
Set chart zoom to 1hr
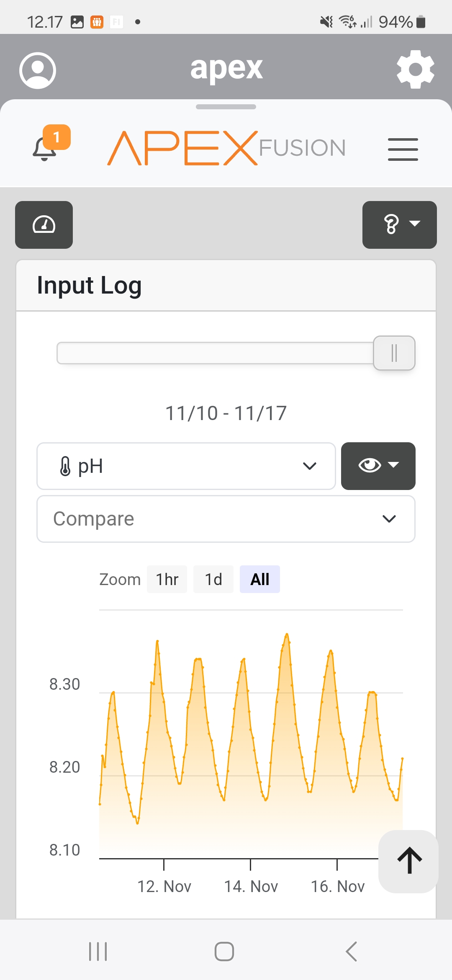pyautogui.click(x=167, y=580)
